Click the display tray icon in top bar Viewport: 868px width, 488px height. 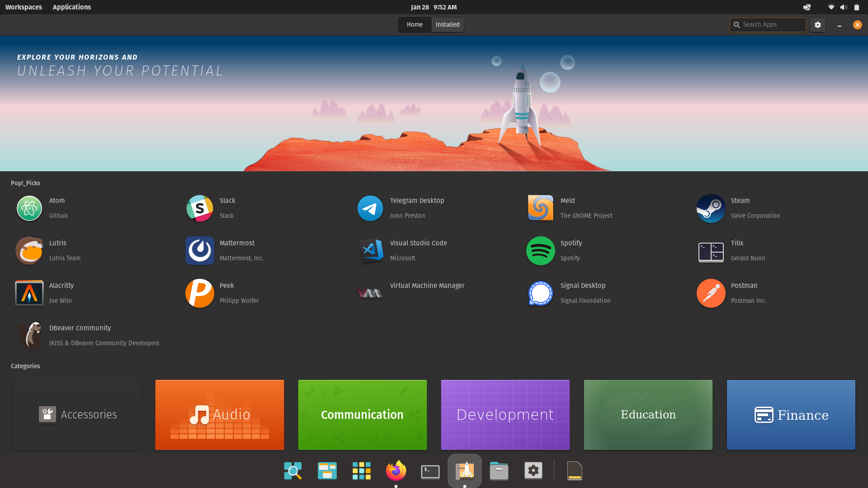click(807, 7)
